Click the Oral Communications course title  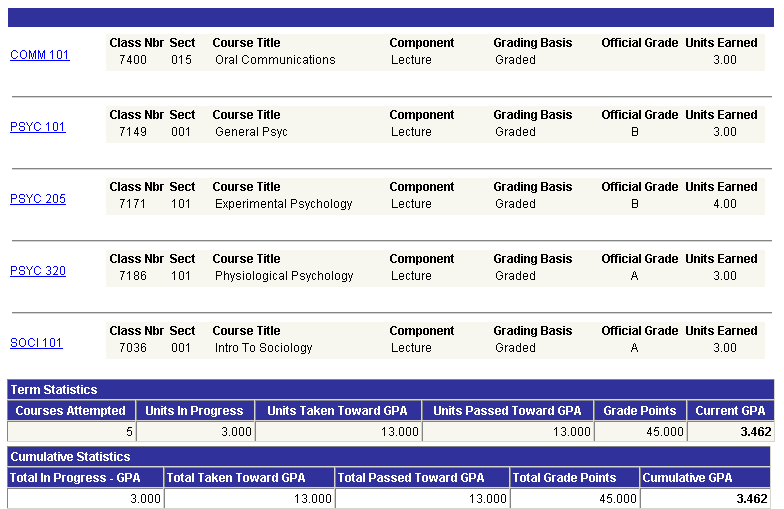point(275,60)
